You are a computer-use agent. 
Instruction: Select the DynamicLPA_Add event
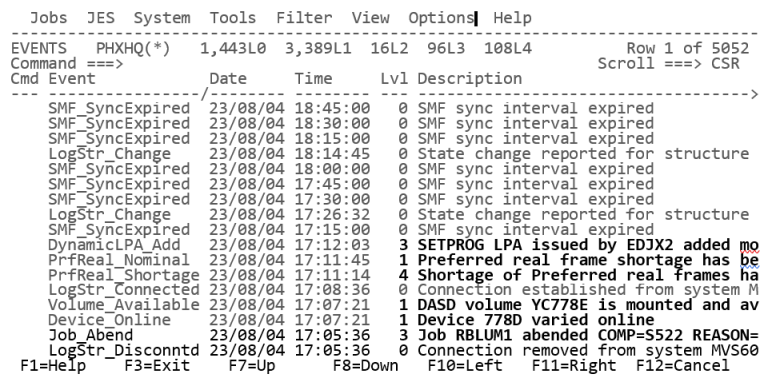click(114, 245)
